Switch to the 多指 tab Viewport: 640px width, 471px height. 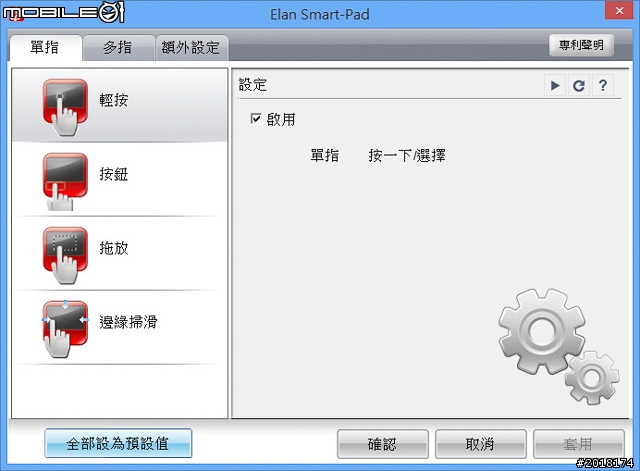click(118, 48)
